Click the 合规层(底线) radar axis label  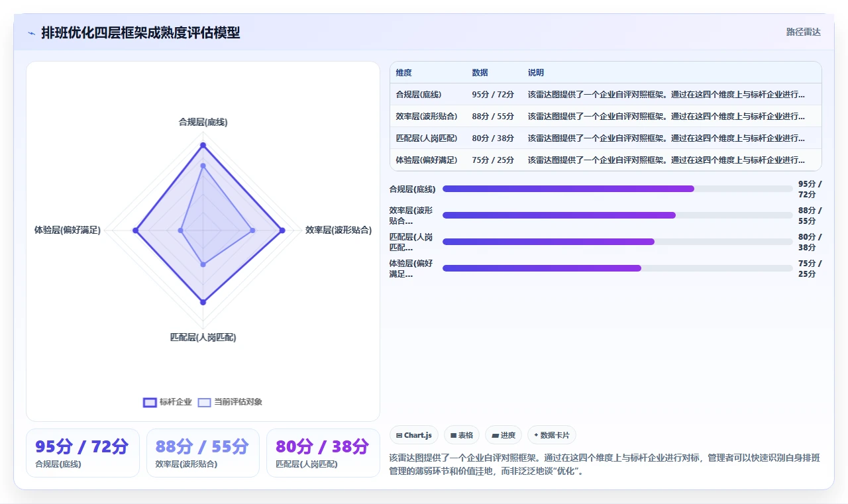coord(203,122)
